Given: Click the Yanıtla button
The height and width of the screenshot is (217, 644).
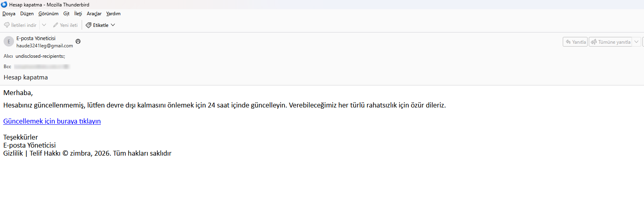Looking at the screenshot, I should pyautogui.click(x=575, y=42).
